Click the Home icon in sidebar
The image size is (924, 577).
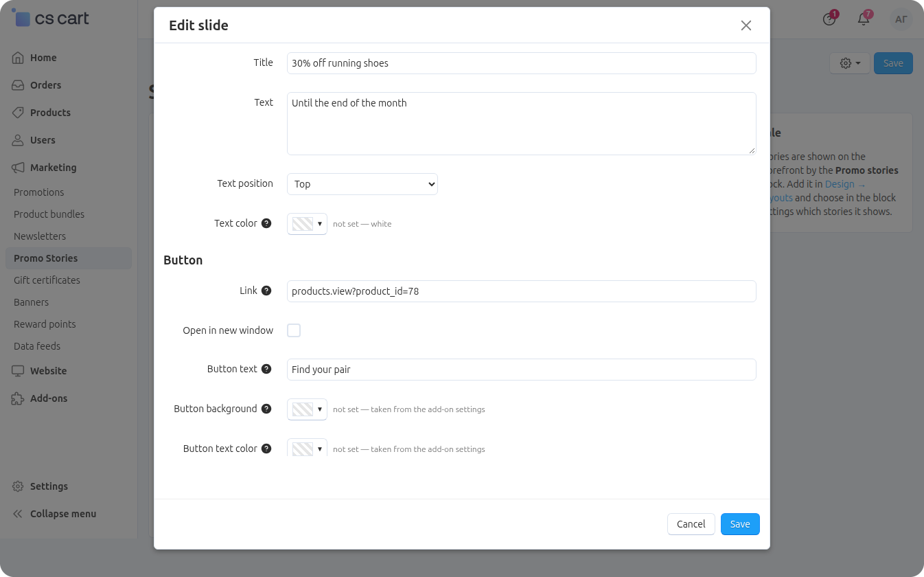click(18, 58)
